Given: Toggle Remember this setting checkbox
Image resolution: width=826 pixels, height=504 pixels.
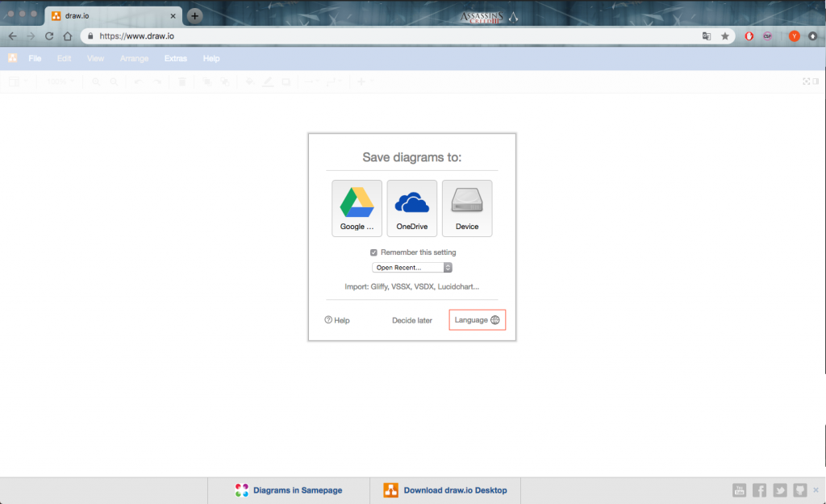Looking at the screenshot, I should (373, 252).
